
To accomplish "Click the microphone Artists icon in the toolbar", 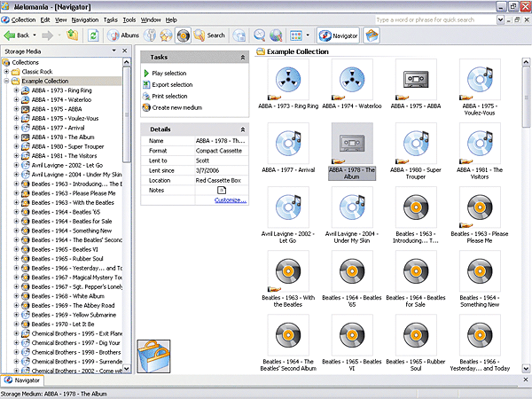I will click(x=150, y=35).
